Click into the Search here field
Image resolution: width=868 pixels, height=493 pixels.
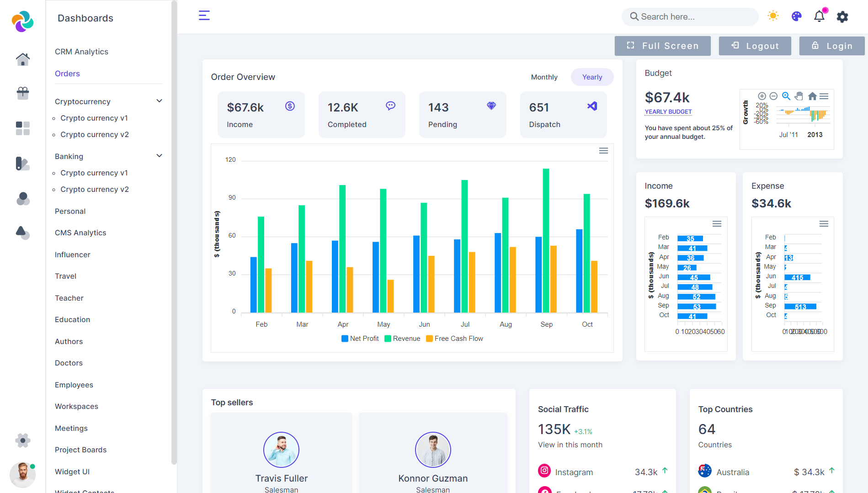coord(690,17)
